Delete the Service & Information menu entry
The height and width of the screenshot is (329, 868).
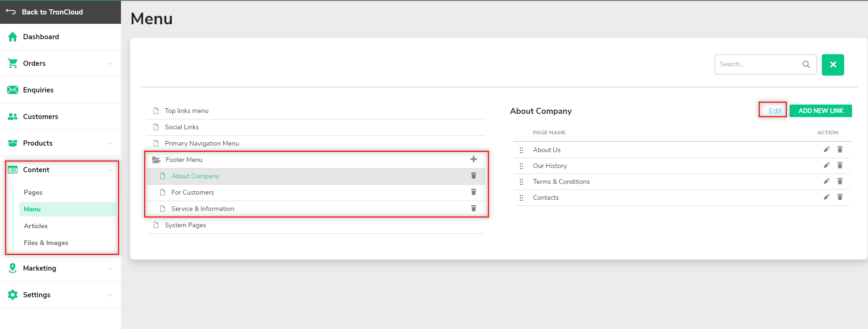(473, 208)
